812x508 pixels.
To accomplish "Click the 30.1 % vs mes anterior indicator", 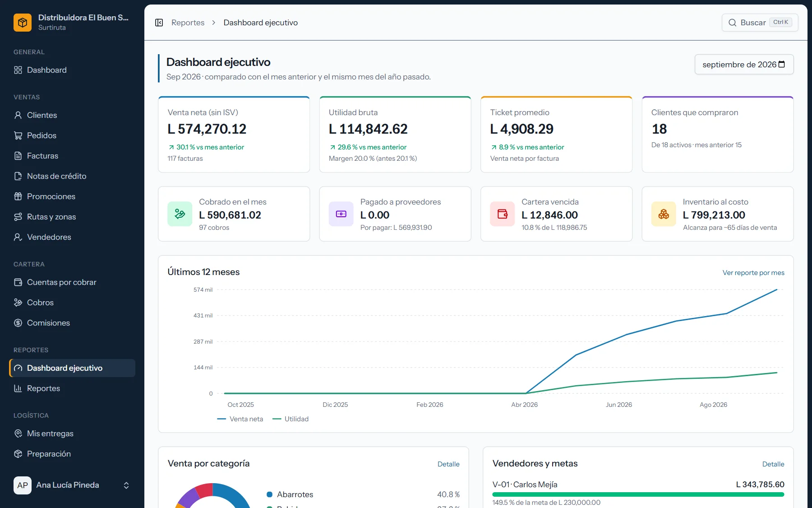I will (x=206, y=147).
